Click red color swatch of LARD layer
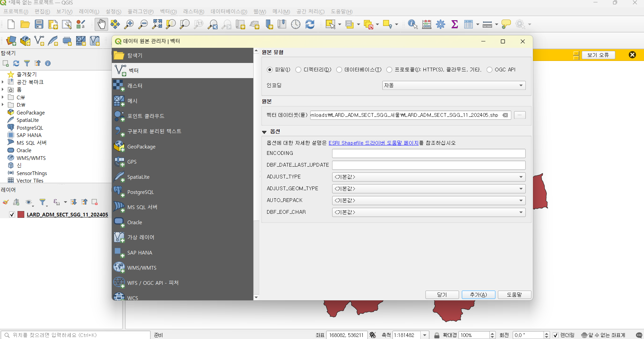Screen dimensions: 644x339 pyautogui.click(x=21, y=214)
